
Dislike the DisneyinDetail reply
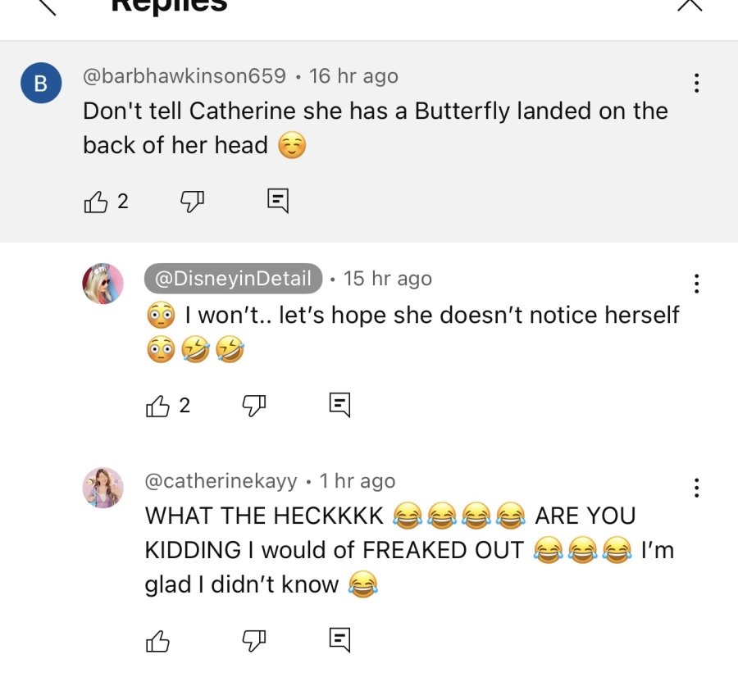tap(254, 406)
